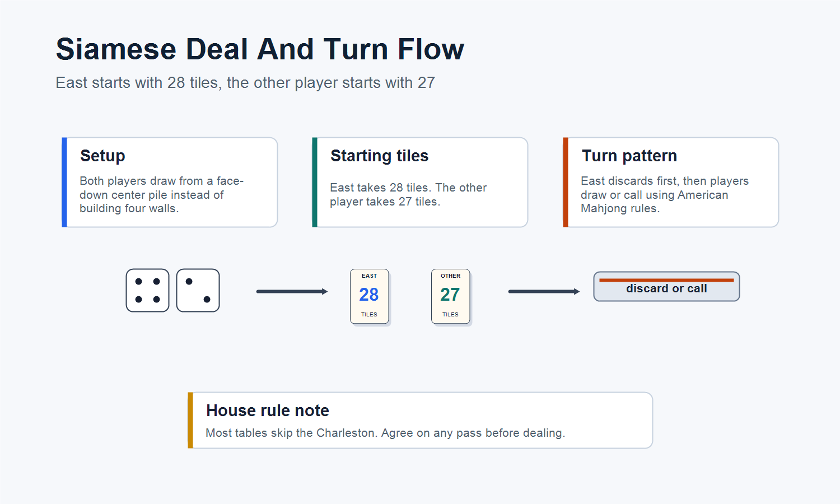The height and width of the screenshot is (504, 840).
Task: Click the arrow pointing to discard or call
Action: [544, 291]
